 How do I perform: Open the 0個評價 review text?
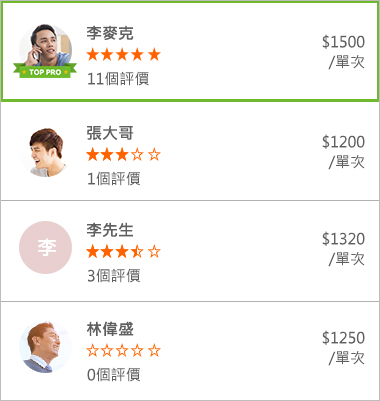point(114,375)
